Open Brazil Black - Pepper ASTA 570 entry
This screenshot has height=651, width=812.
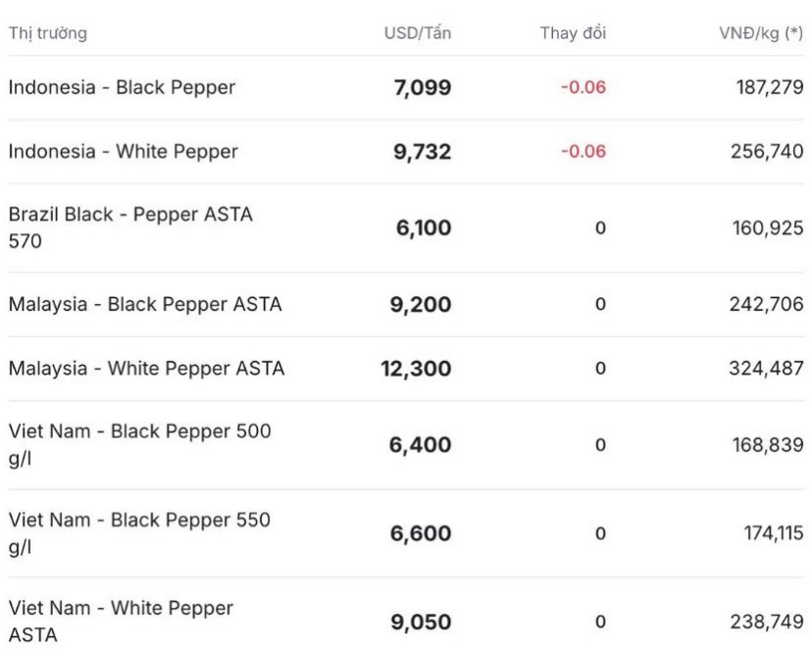(x=130, y=227)
